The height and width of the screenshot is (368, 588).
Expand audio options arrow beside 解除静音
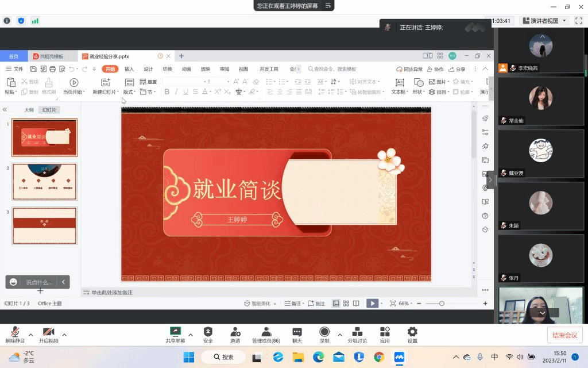tap(30, 334)
